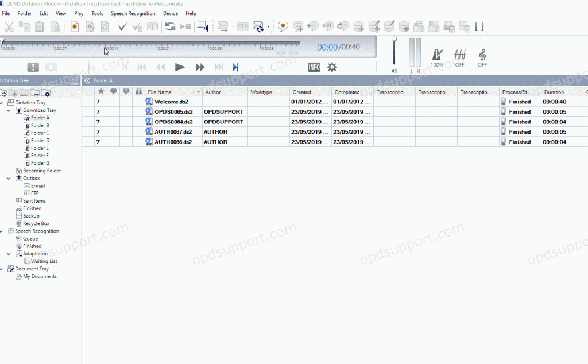The width and height of the screenshot is (588, 364).
Task: Click the Cut icon in the toolbar
Action: 10,26
